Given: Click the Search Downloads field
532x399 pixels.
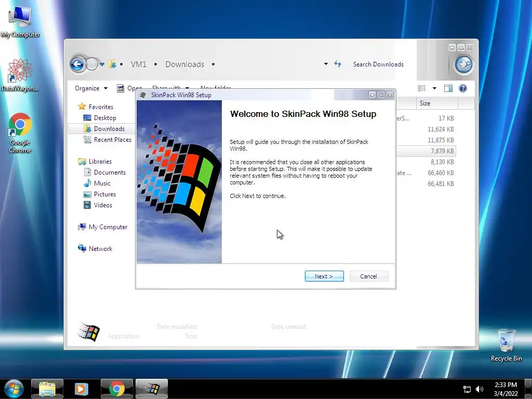Looking at the screenshot, I should pos(378,64).
